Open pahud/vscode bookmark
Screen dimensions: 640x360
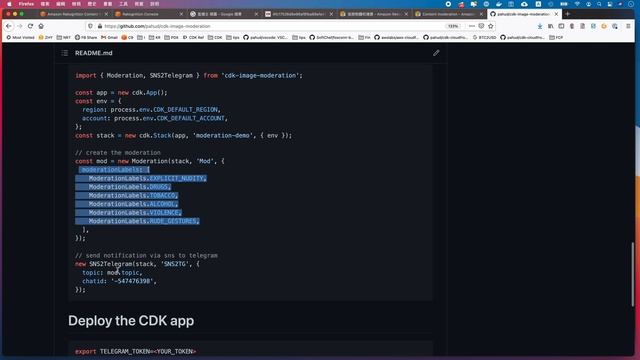265,37
